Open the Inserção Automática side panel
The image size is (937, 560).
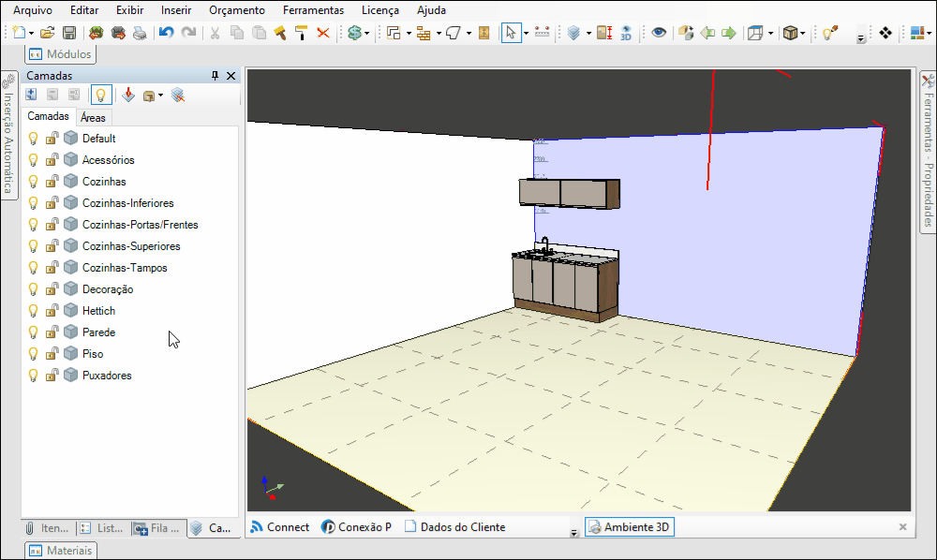pos(8,136)
